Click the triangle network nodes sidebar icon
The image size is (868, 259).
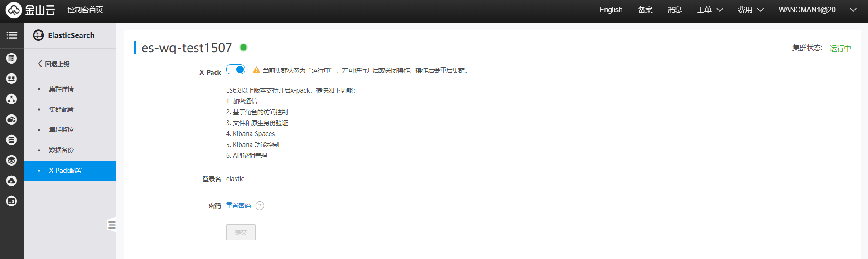tap(12, 99)
